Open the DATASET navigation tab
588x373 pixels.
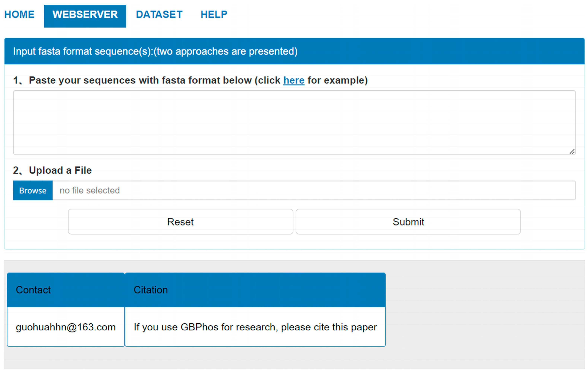(159, 15)
